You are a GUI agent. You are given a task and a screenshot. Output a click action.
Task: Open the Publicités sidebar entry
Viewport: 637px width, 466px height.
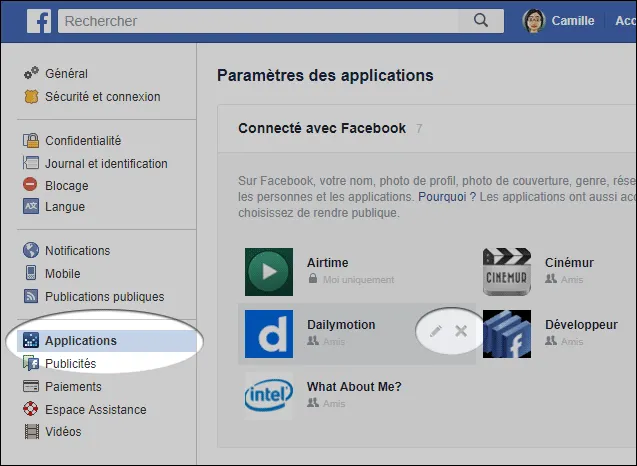tap(71, 363)
